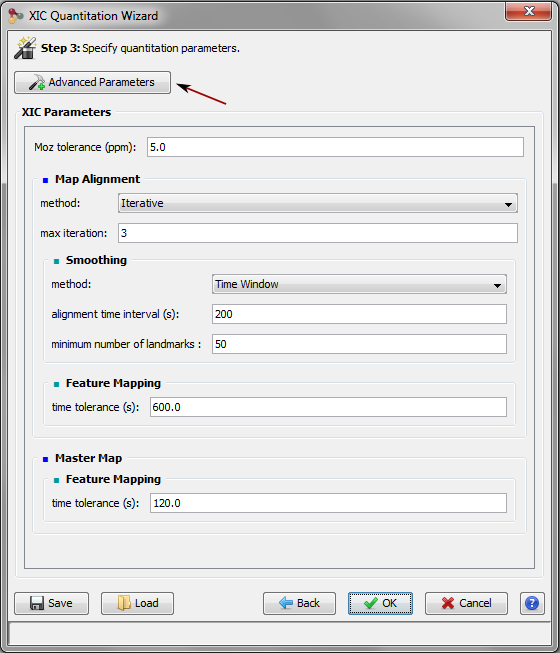560x653 pixels.
Task: Click Map Alignment Feature Mapping time tolerance field
Action: click(x=328, y=407)
